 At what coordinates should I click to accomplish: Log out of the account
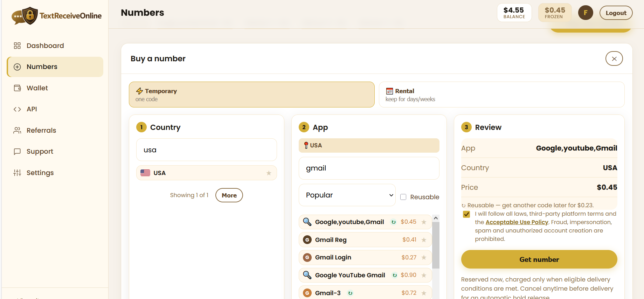616,13
